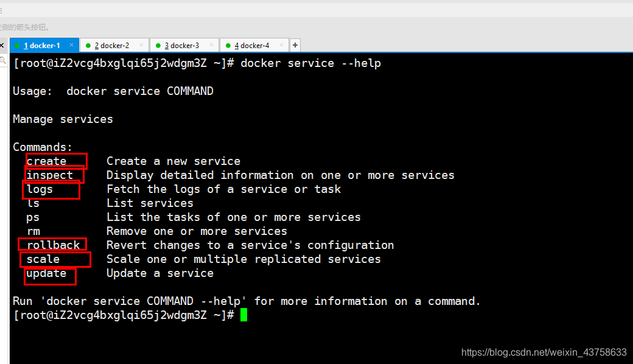Click the 'Manage services' line
The width and height of the screenshot is (633, 364).
63,119
